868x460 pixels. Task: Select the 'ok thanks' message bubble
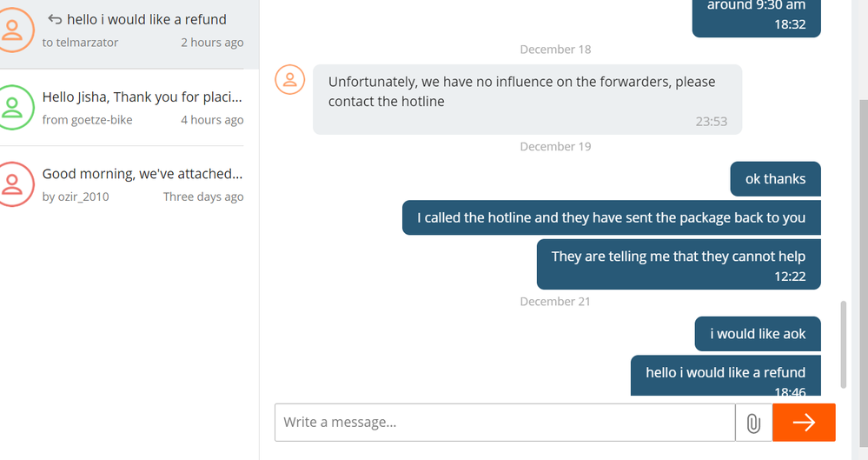[x=775, y=179]
